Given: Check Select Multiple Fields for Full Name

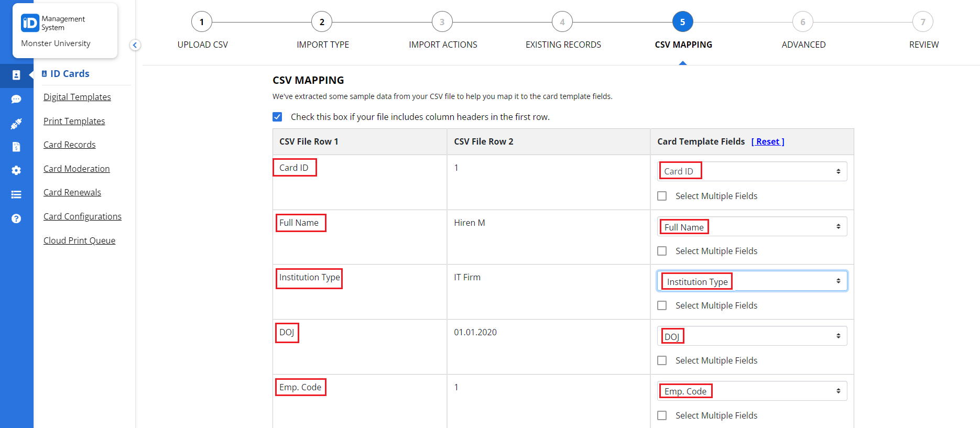Looking at the screenshot, I should pyautogui.click(x=662, y=251).
